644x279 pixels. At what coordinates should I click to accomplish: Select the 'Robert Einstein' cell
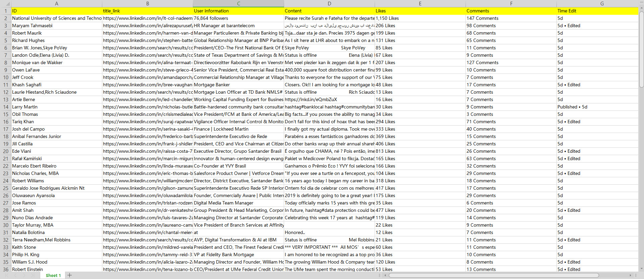point(57,269)
